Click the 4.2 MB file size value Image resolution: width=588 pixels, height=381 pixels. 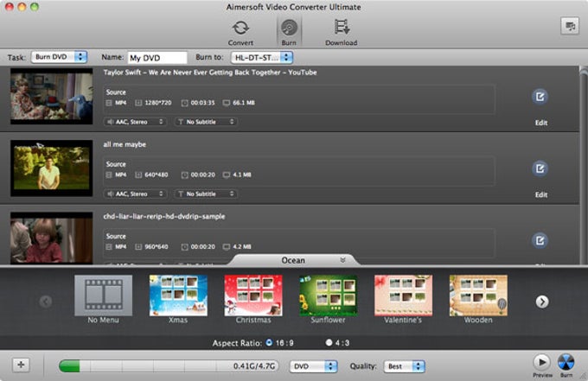tap(241, 246)
